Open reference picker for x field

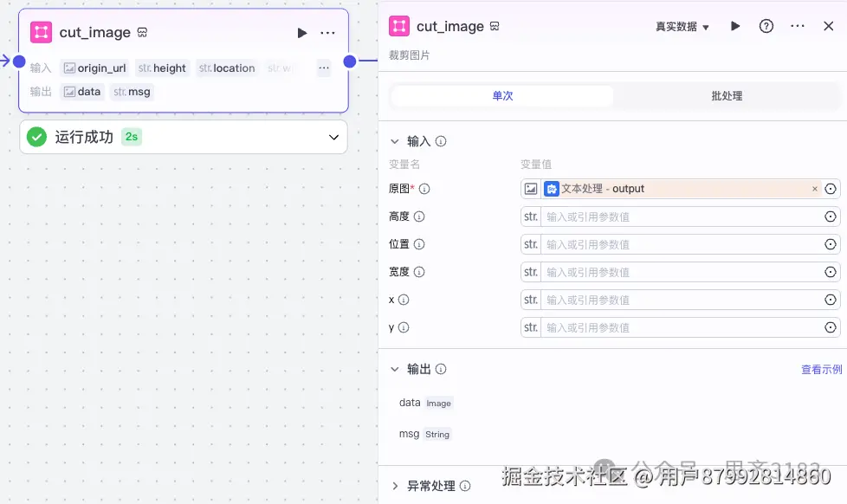[x=831, y=300]
